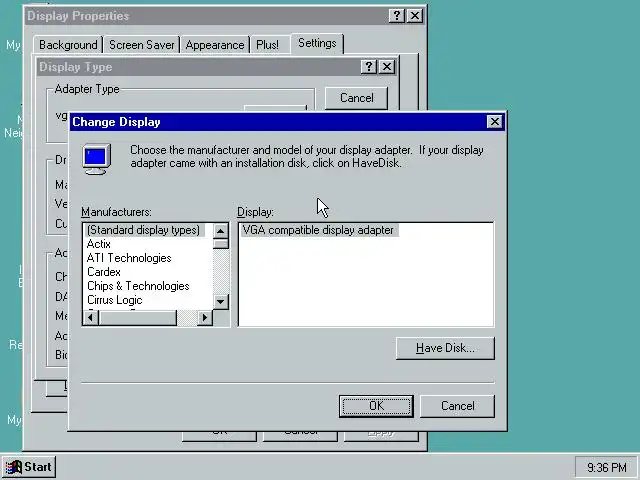Click the Manufacturers vertical scrollbar thumb
640x480 pixels.
pos(221,244)
